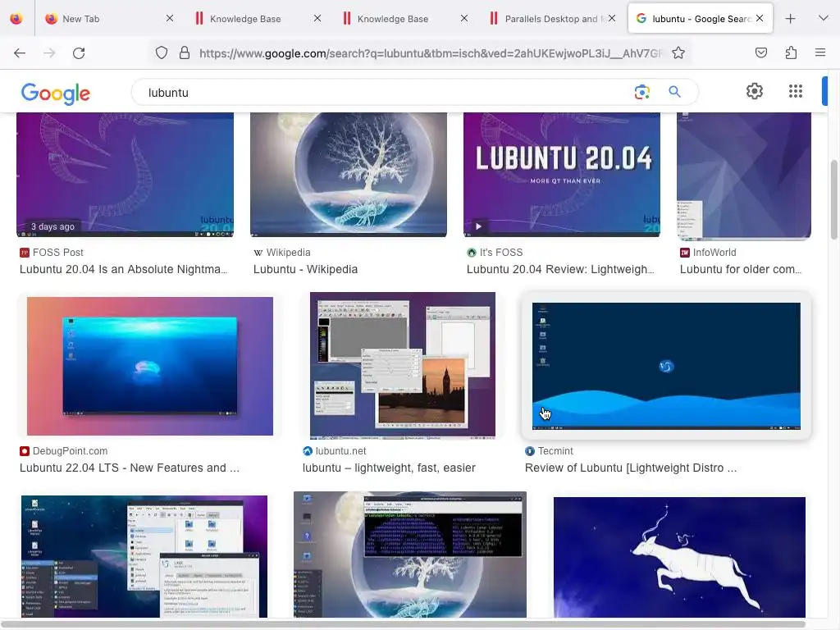Go to Google home via logo

pos(56,94)
